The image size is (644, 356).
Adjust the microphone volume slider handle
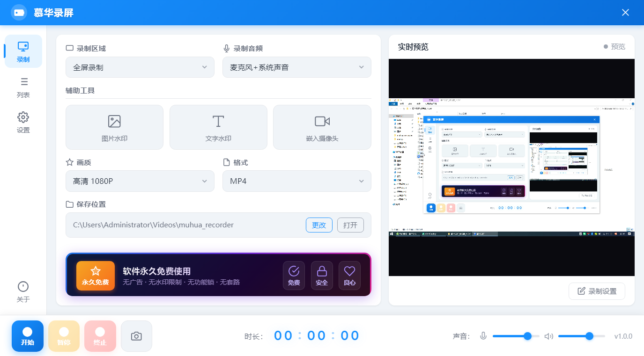[527, 336]
